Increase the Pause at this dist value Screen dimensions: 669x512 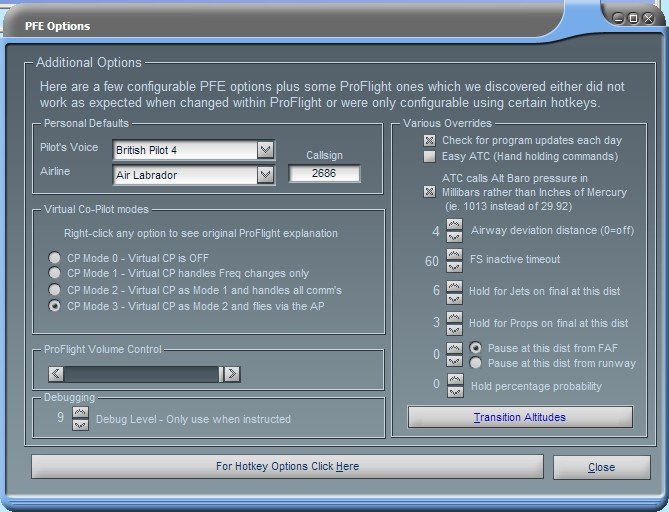tap(454, 349)
